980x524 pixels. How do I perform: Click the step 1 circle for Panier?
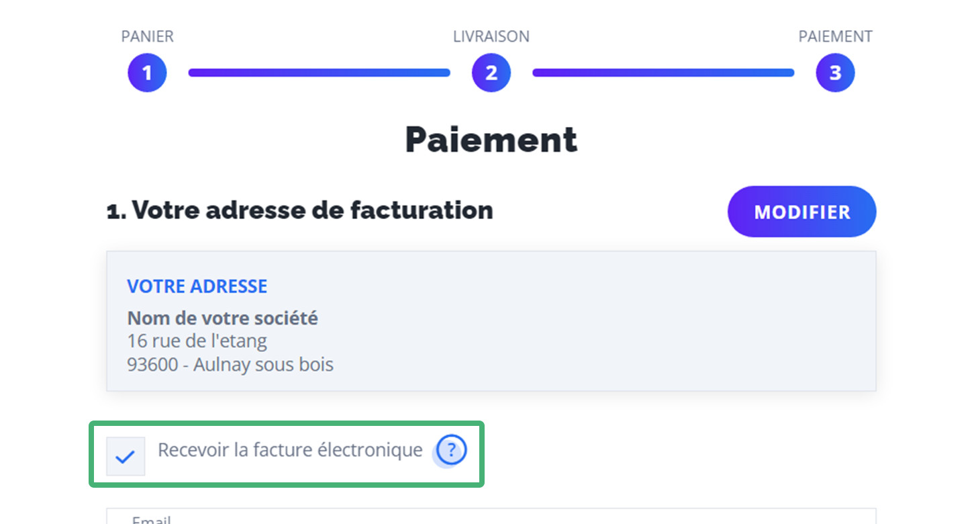tap(147, 73)
